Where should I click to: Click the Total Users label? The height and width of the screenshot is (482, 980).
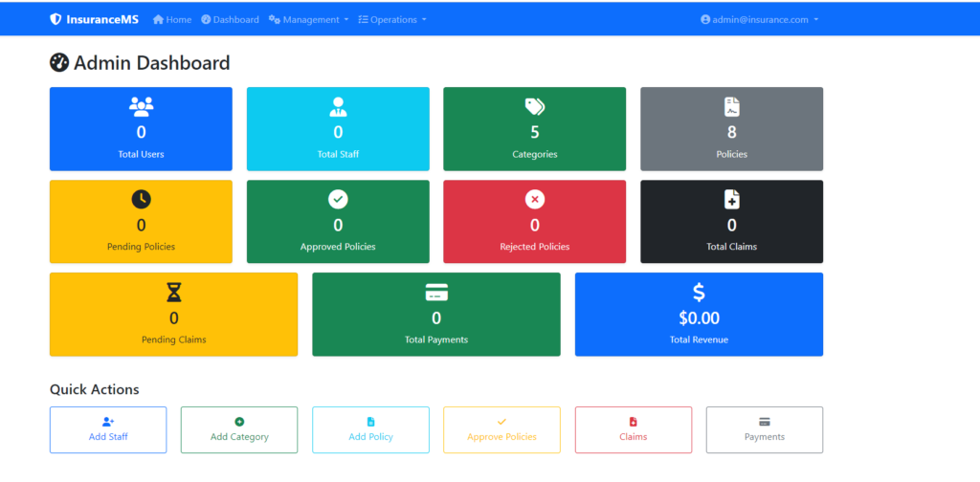142,154
